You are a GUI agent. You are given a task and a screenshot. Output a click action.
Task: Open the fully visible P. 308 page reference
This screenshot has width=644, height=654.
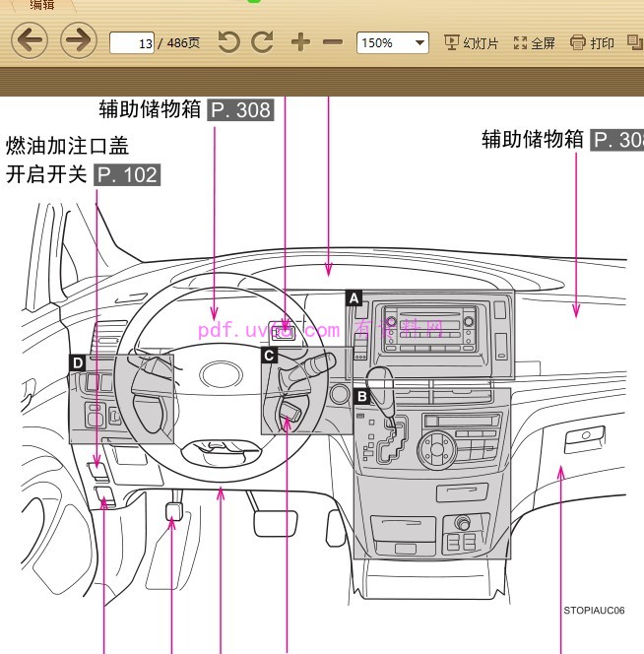point(240,109)
